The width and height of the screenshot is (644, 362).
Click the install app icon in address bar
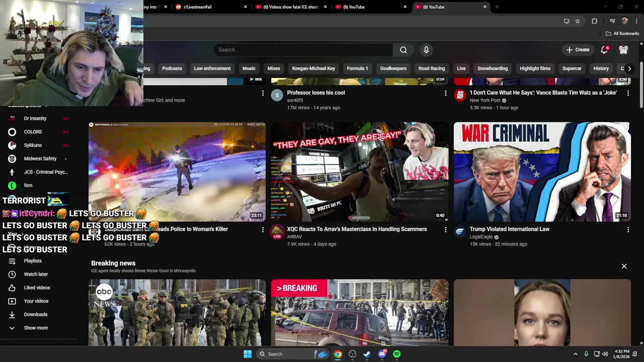click(x=567, y=21)
